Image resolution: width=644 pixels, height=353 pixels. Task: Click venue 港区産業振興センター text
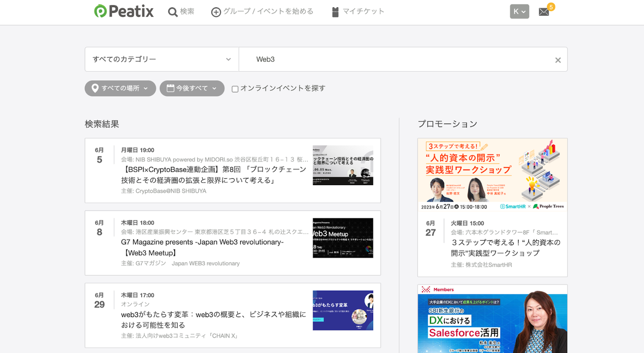tap(164, 232)
